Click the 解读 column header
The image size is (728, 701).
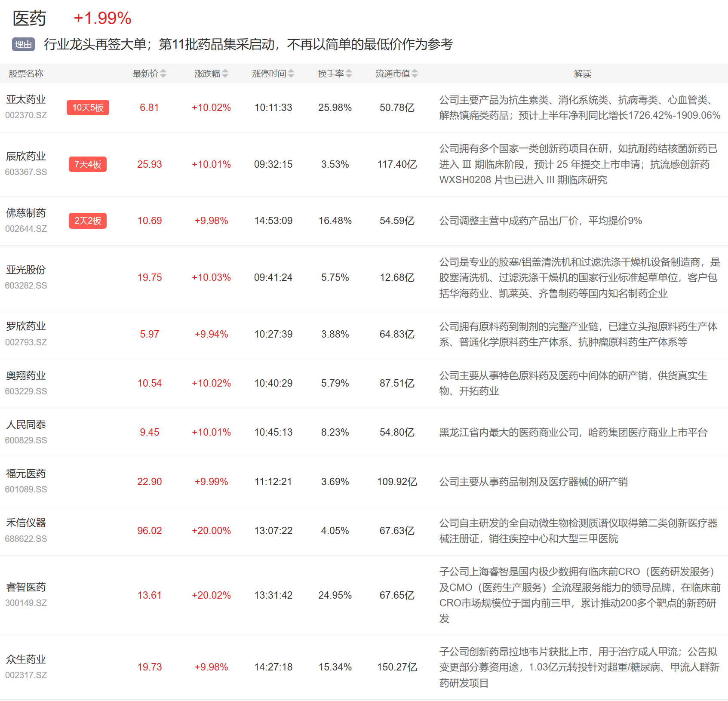tap(582, 74)
